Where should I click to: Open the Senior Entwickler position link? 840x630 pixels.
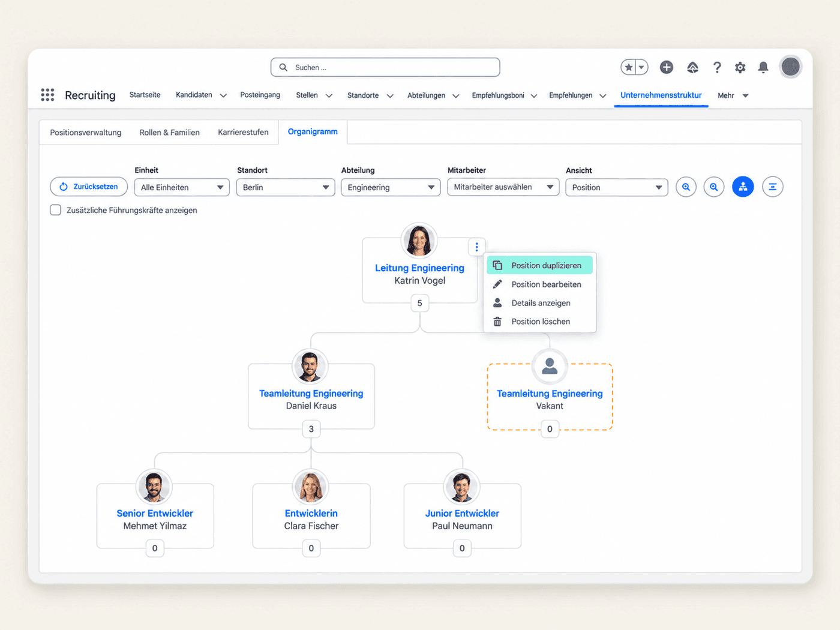[155, 513]
